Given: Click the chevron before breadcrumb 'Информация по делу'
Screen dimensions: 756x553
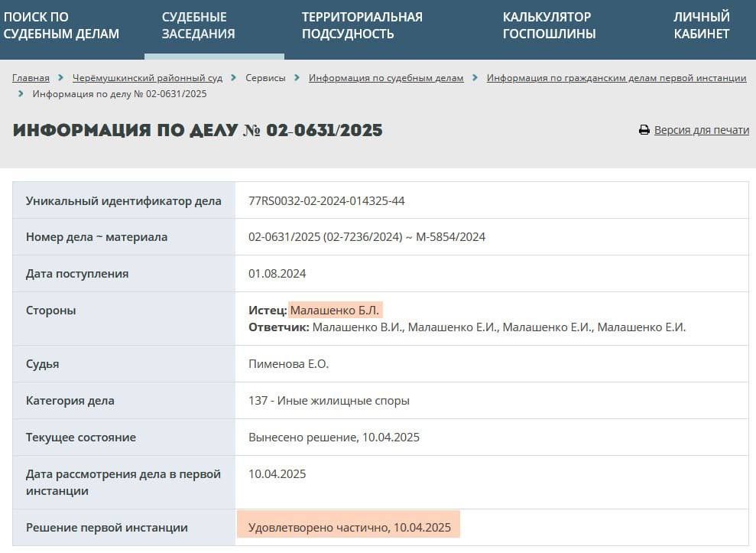Looking at the screenshot, I should 21,94.
